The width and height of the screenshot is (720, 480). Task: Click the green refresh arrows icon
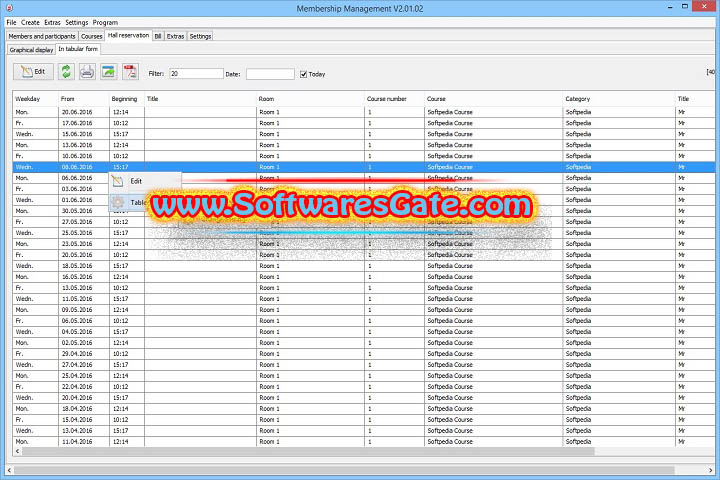pyautogui.click(x=66, y=72)
